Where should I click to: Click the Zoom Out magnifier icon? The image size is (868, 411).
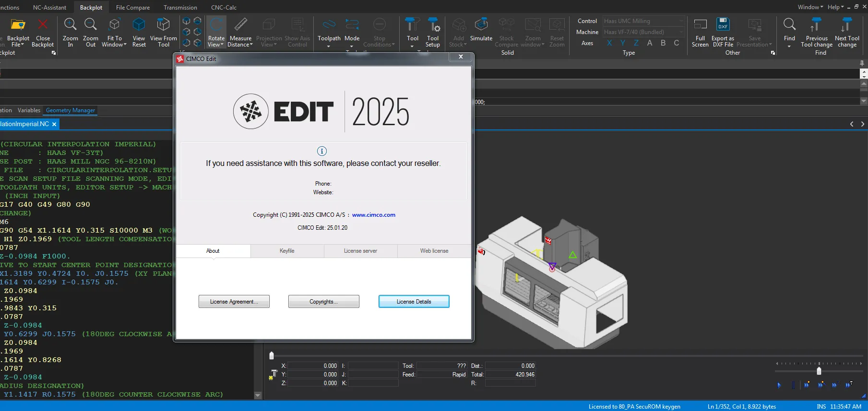(90, 24)
